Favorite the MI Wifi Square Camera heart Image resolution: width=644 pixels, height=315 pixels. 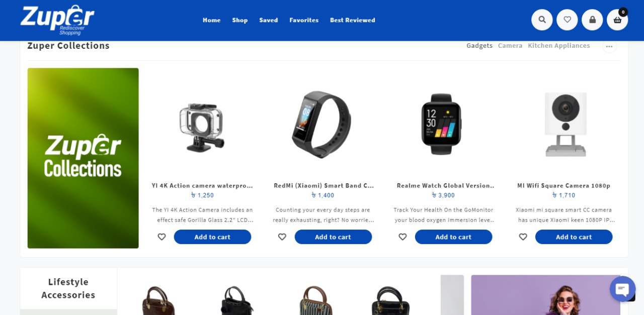523,237
